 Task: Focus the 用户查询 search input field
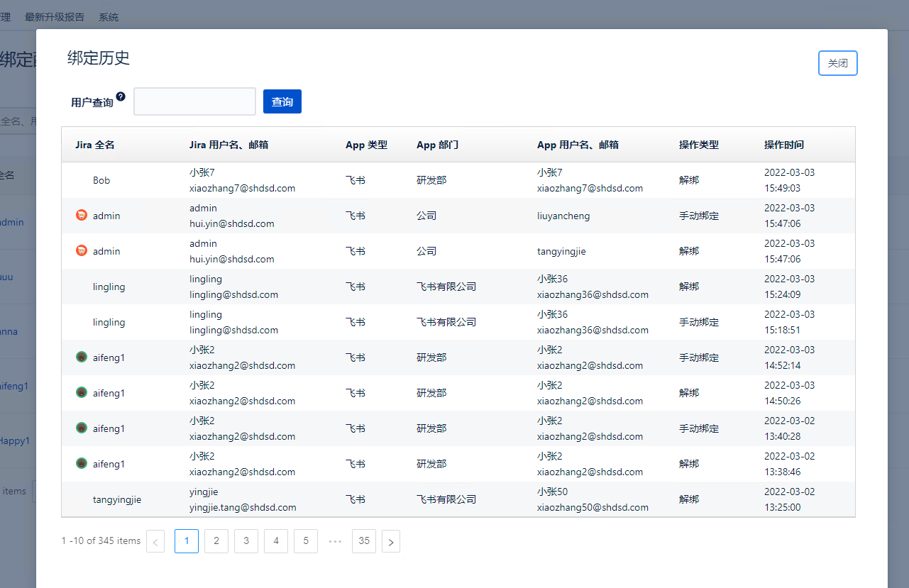click(194, 101)
